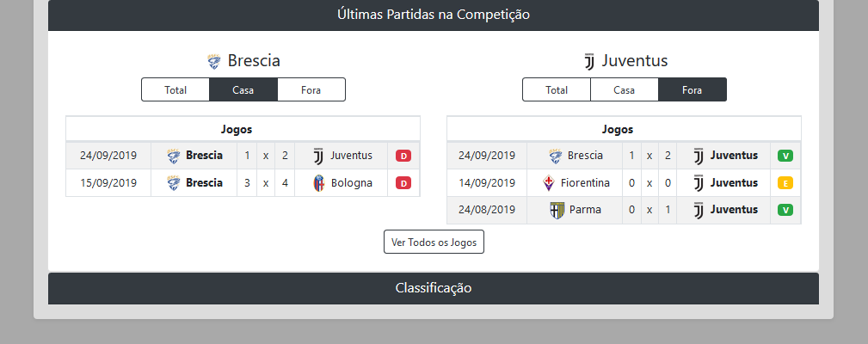Select Total filter under Brescia

(175, 89)
